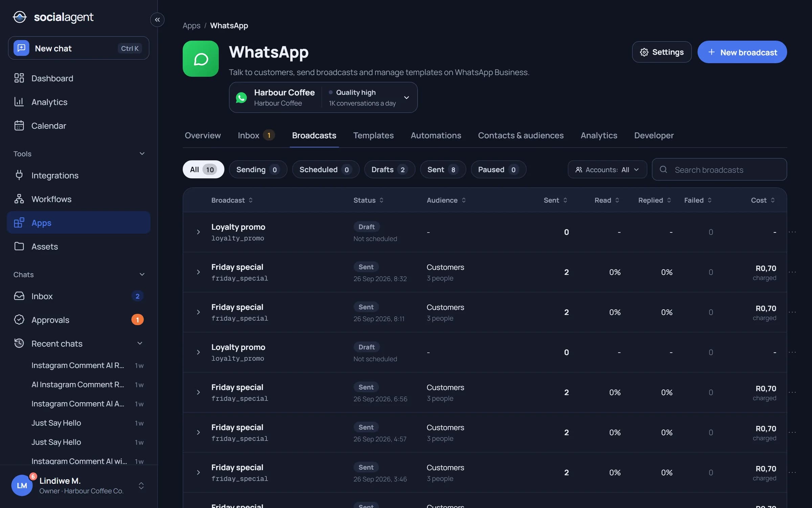Viewport: 812px width, 508px height.
Task: Open WhatsApp Settings
Action: click(661, 52)
